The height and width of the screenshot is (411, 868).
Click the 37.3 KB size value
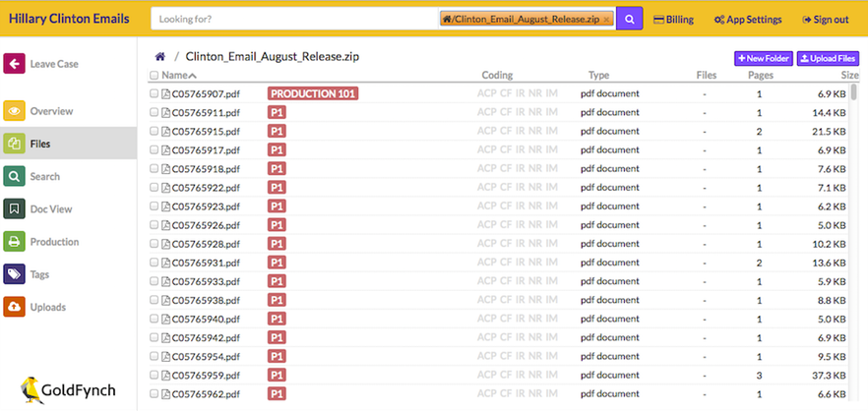pyautogui.click(x=830, y=376)
